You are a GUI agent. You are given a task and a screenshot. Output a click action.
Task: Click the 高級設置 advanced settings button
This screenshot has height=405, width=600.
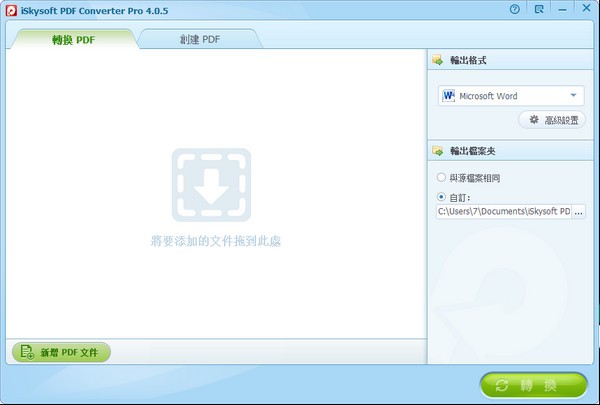552,120
